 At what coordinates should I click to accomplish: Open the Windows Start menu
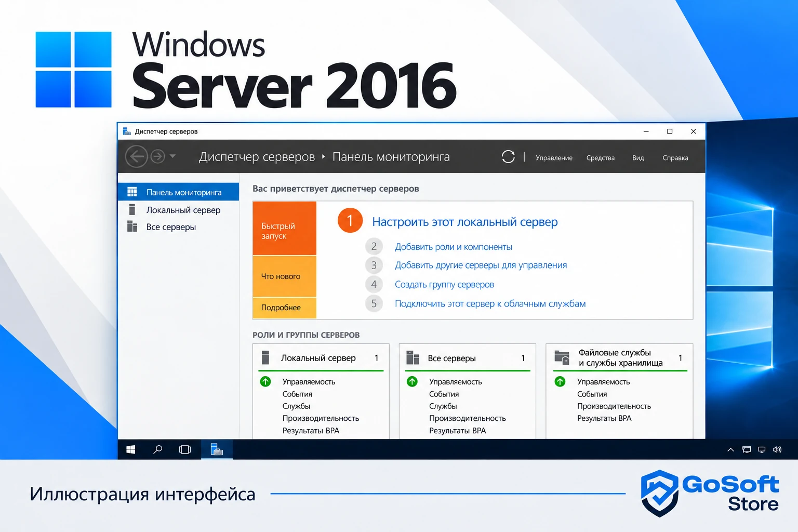131,449
